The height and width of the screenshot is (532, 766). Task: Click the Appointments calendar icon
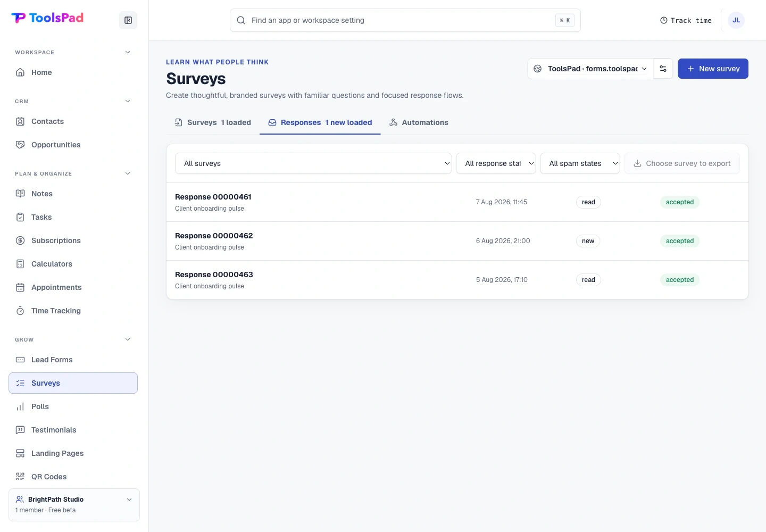pos(20,287)
